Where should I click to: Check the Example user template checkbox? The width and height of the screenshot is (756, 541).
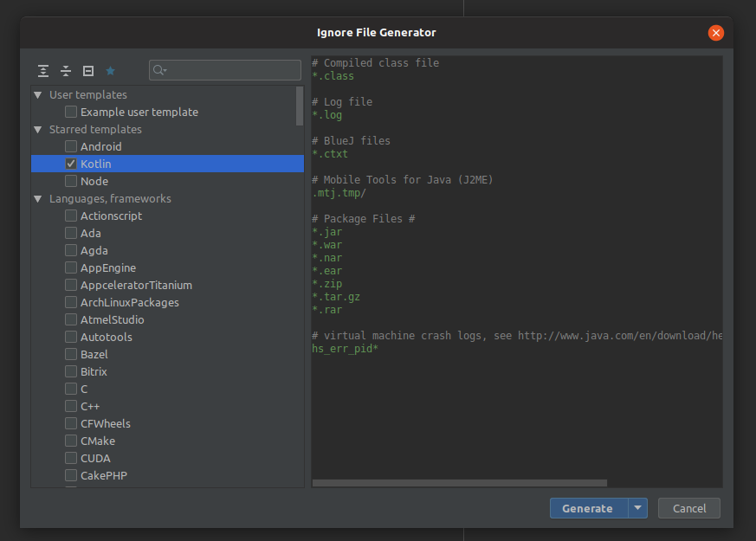click(x=71, y=112)
